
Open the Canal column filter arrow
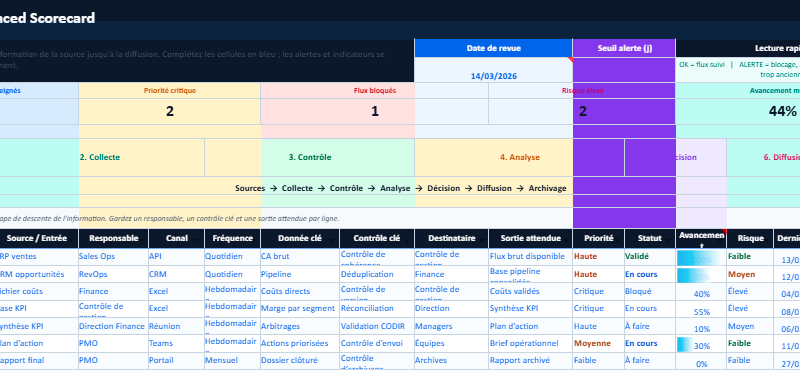tap(198, 239)
